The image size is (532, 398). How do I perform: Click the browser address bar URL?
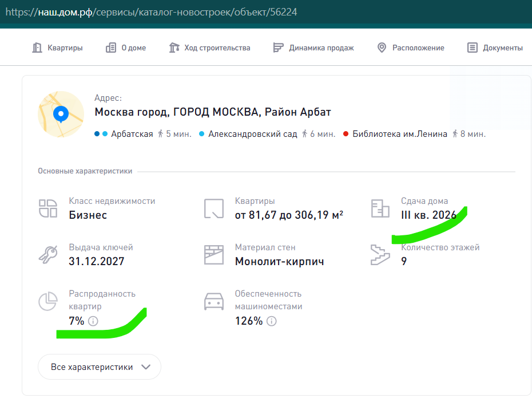pyautogui.click(x=152, y=12)
